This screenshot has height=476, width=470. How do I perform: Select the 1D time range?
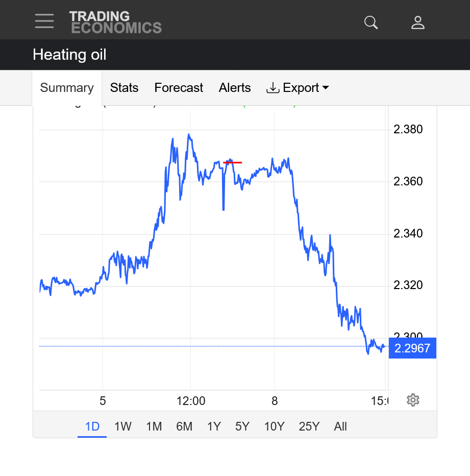[x=92, y=426]
